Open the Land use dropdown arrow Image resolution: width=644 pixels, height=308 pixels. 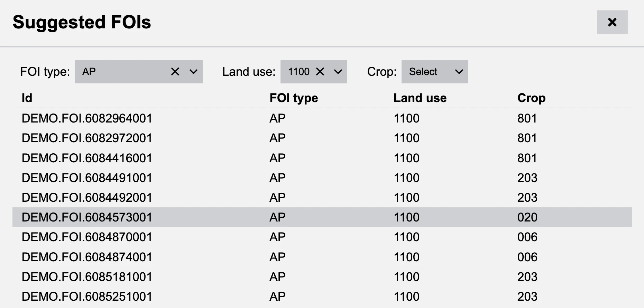point(338,72)
